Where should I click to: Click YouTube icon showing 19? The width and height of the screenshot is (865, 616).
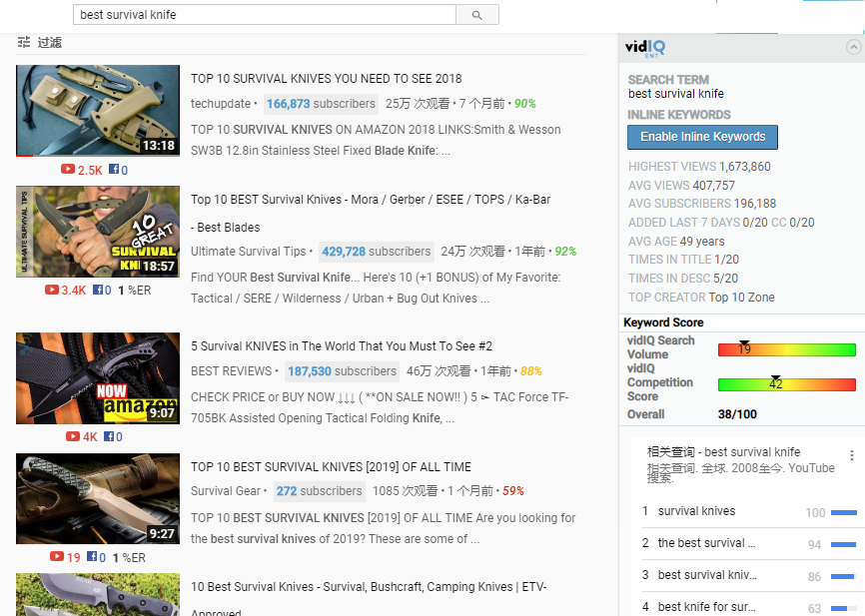pos(57,556)
